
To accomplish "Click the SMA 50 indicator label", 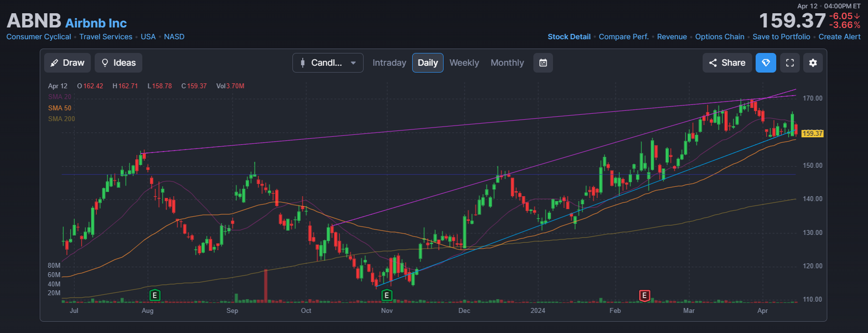I will [x=60, y=108].
